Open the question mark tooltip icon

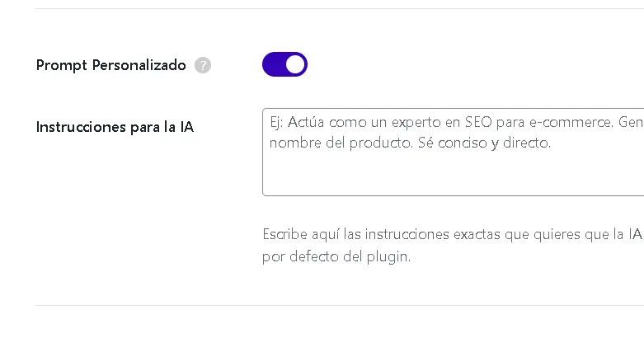pyautogui.click(x=203, y=65)
